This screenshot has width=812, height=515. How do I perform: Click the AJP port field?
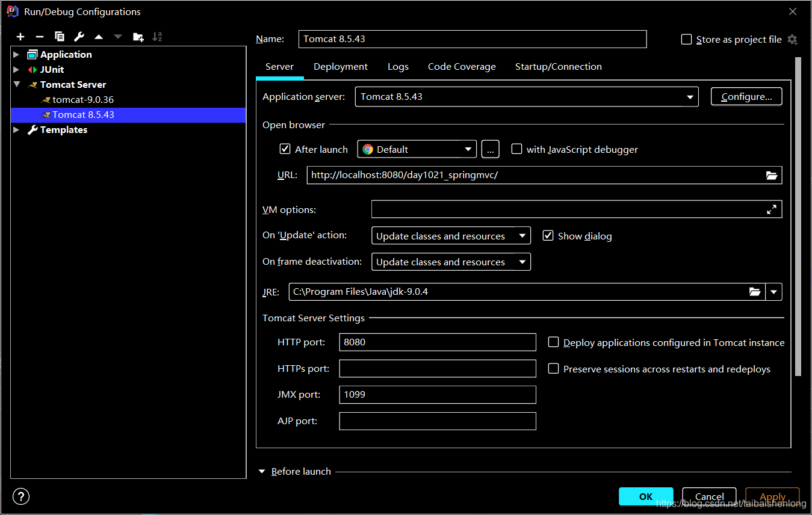pos(438,421)
